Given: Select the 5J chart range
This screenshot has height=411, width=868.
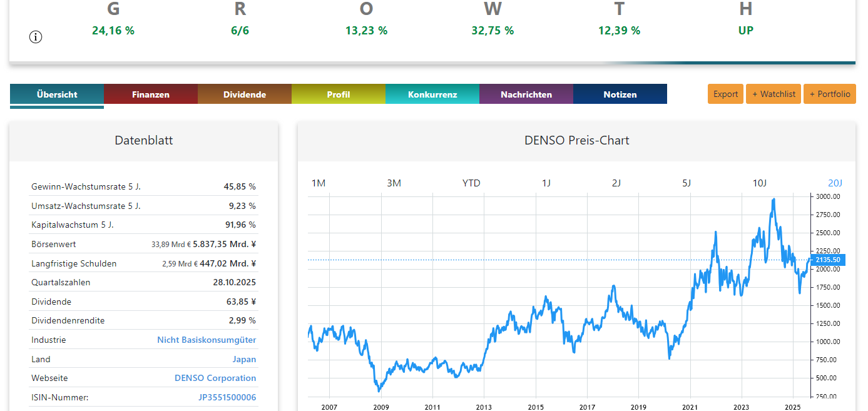Looking at the screenshot, I should click(x=687, y=183).
